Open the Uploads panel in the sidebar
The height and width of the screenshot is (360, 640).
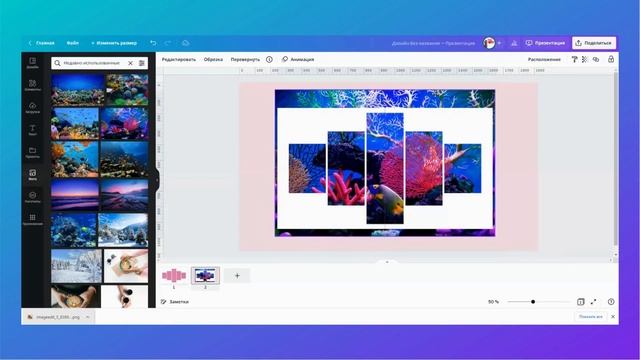(33, 107)
